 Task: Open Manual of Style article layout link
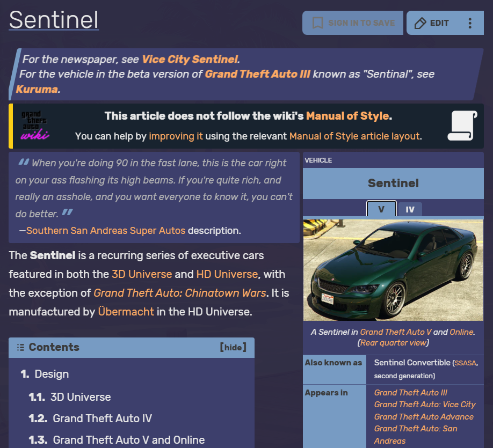pos(354,136)
